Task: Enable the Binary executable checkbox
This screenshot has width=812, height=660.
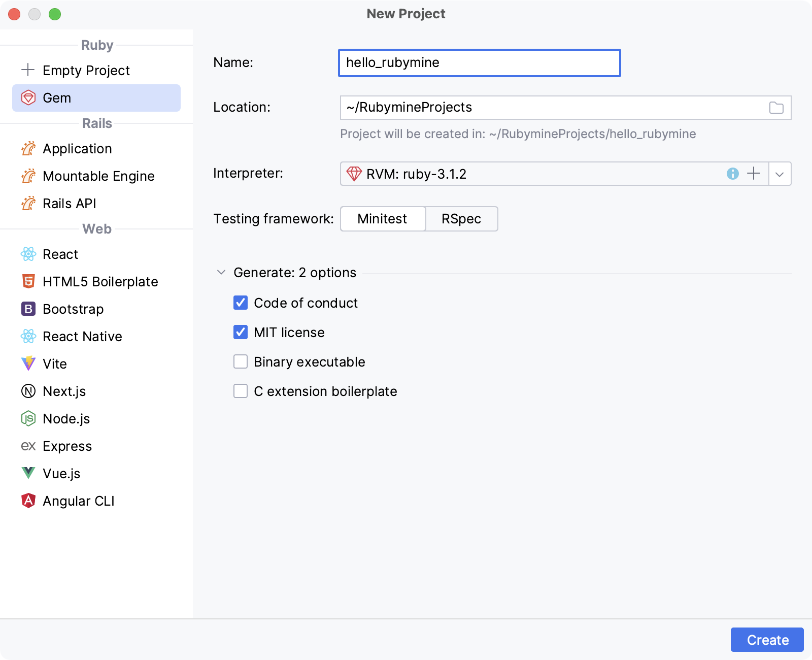Action: tap(241, 362)
